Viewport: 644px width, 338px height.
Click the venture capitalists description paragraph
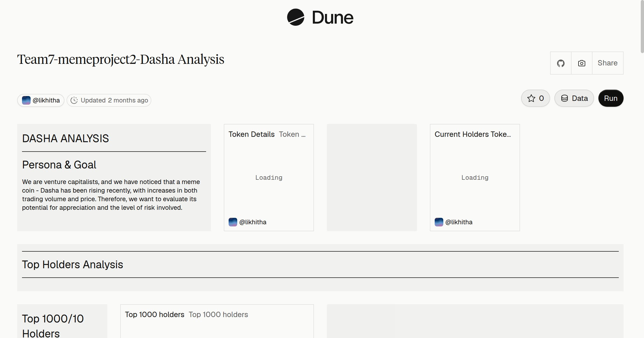coord(111,195)
